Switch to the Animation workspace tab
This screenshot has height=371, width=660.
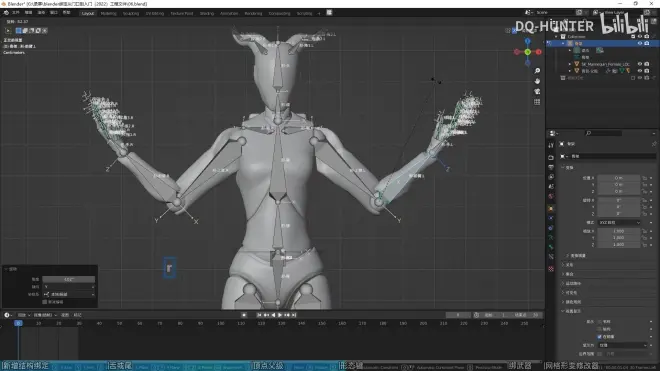[229, 13]
